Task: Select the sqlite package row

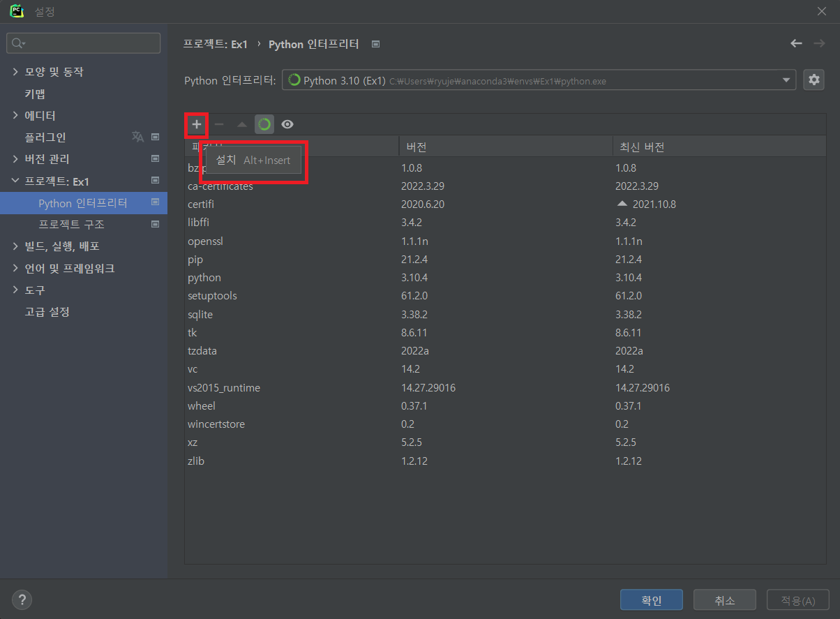Action: point(505,314)
